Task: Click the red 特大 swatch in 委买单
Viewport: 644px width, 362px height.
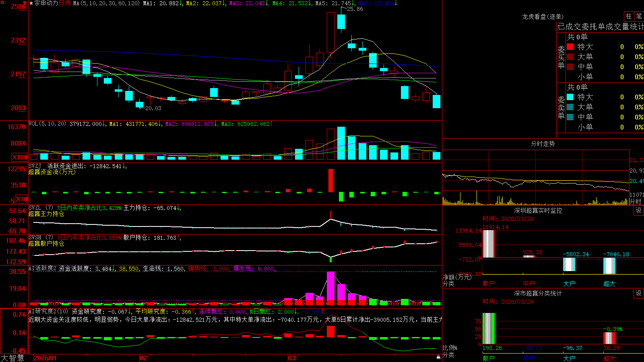Action: (x=570, y=47)
